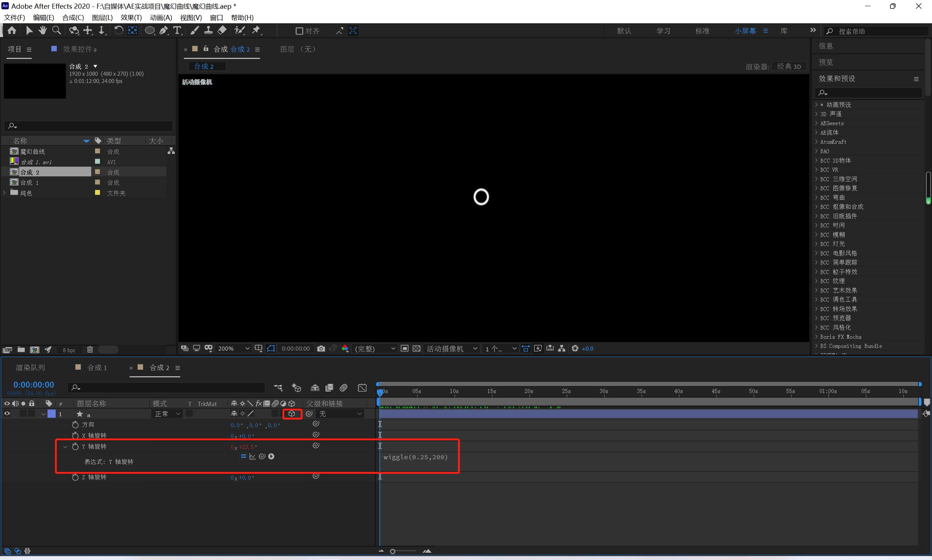Select the Clone Stamp tool
The width and height of the screenshot is (932, 560).
[x=208, y=31]
